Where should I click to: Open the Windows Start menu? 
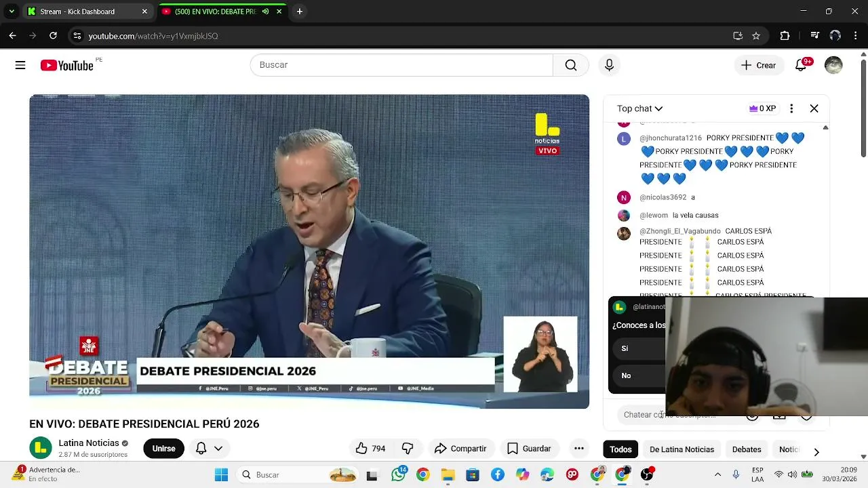point(221,474)
